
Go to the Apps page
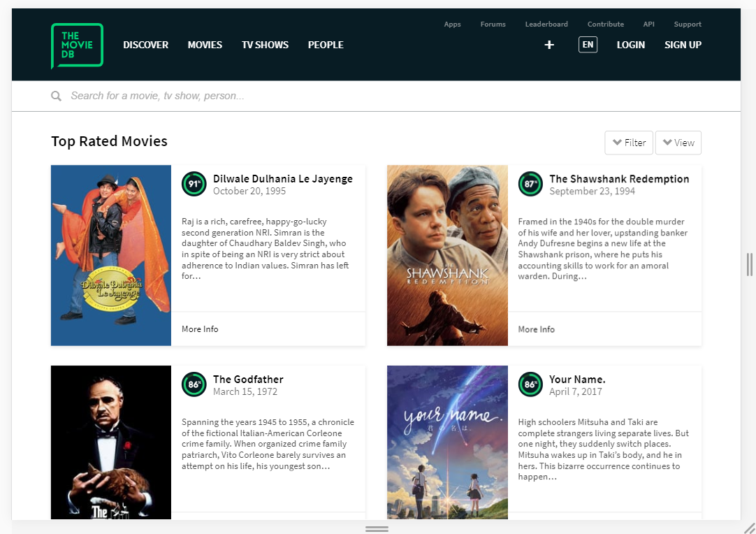pos(452,24)
